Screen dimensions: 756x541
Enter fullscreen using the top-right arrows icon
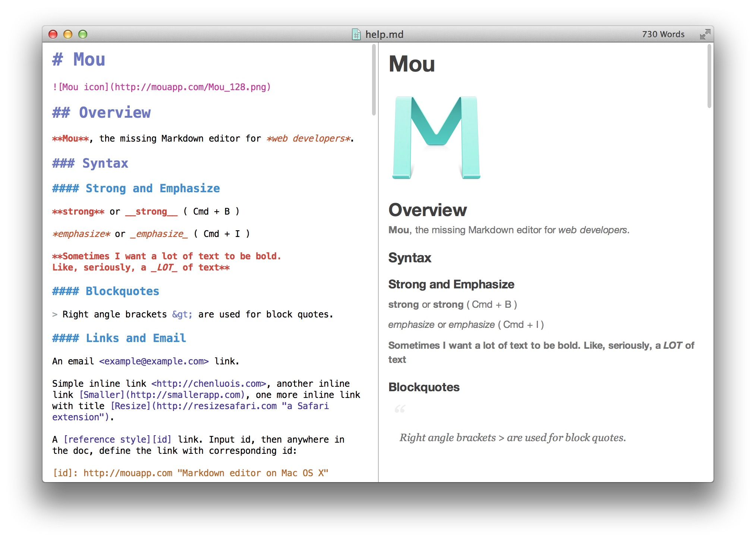click(x=705, y=34)
